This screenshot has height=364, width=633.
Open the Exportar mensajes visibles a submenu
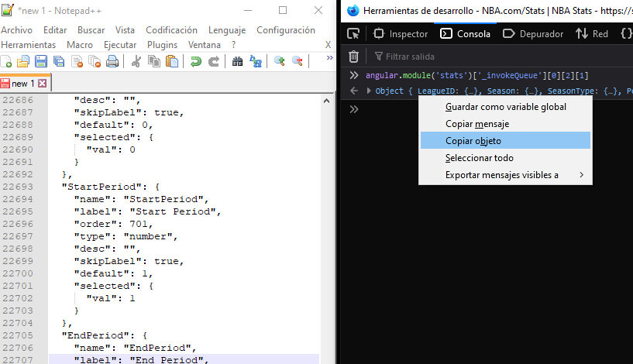[x=505, y=175]
